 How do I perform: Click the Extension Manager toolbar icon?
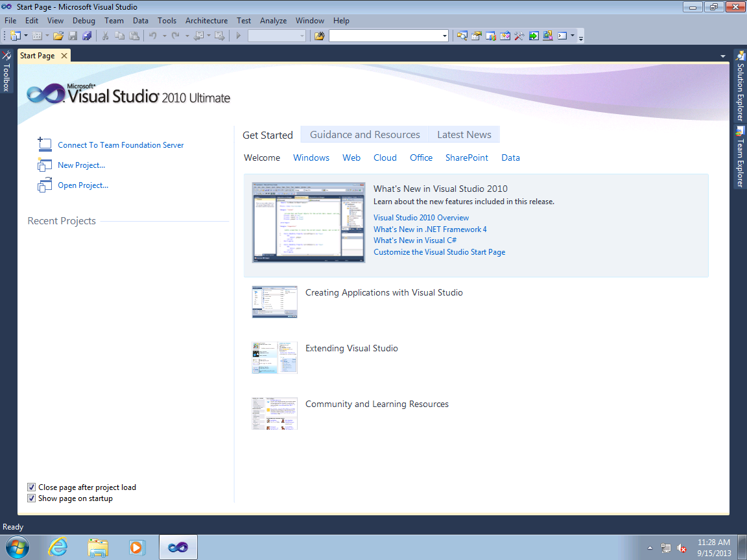click(x=548, y=36)
